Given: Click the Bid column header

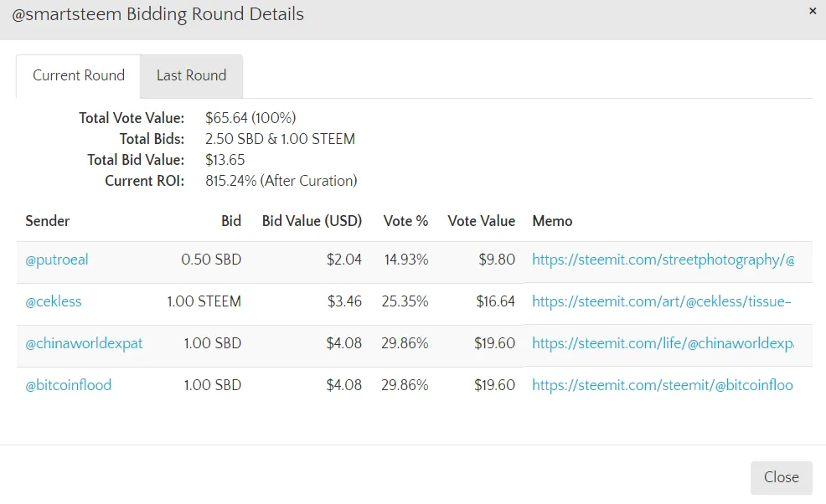Looking at the screenshot, I should click(x=230, y=221).
